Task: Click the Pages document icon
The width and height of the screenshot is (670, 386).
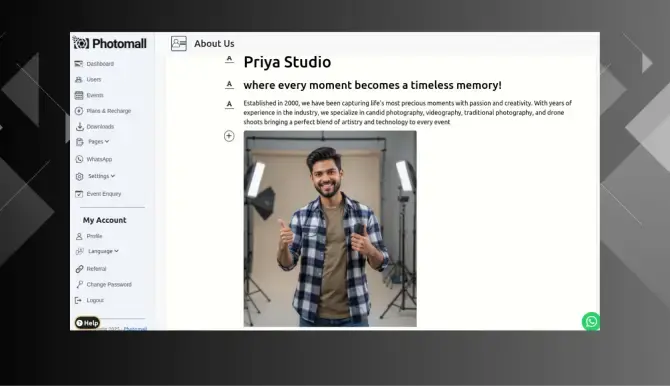Action: click(x=79, y=141)
